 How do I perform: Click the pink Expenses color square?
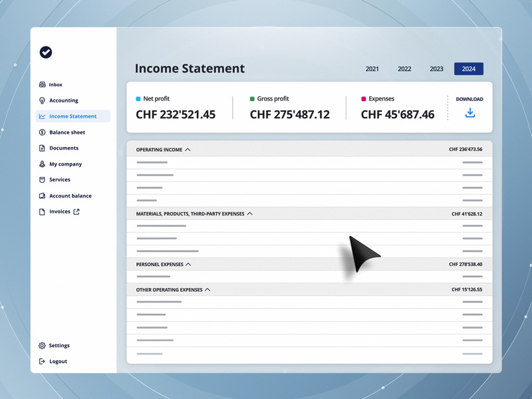[363, 99]
